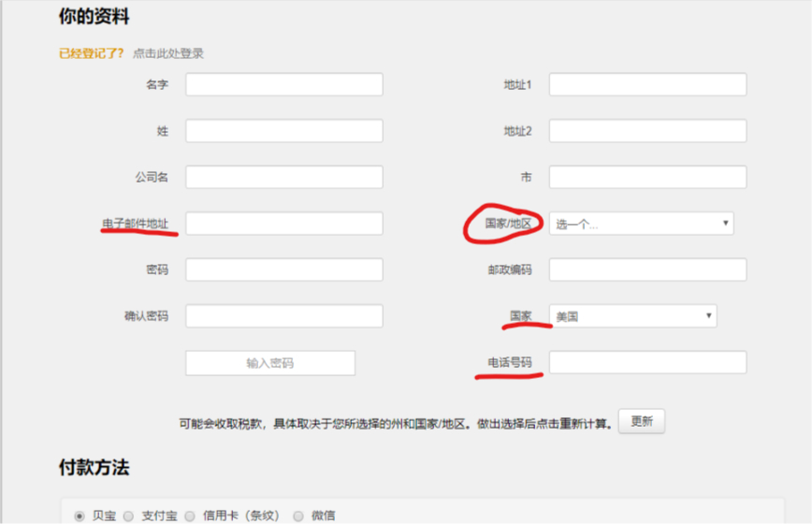The height and width of the screenshot is (524, 812).
Task: Expand the 国家 dropdown showing 美国
Action: pyautogui.click(x=632, y=316)
